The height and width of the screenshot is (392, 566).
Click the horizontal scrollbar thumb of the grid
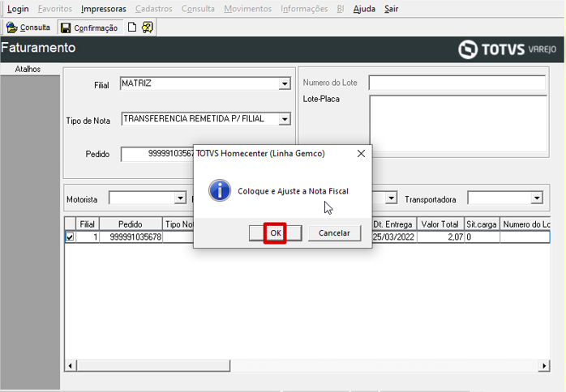tap(153, 365)
